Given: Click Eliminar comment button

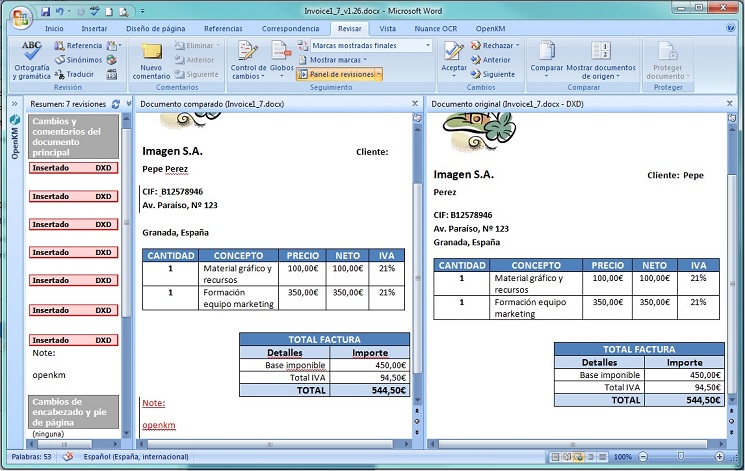Looking at the screenshot, I should point(197,46).
